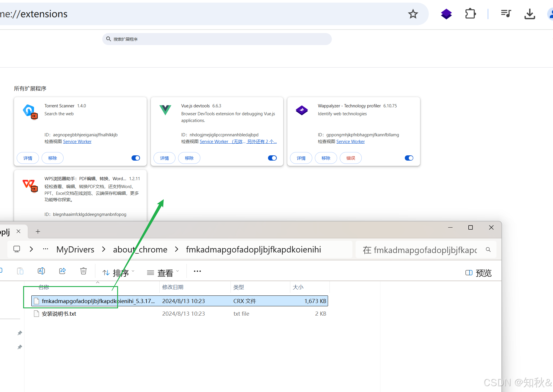
Task: Open Vue.js 另外还有 2 个 views link
Action: pos(262,142)
